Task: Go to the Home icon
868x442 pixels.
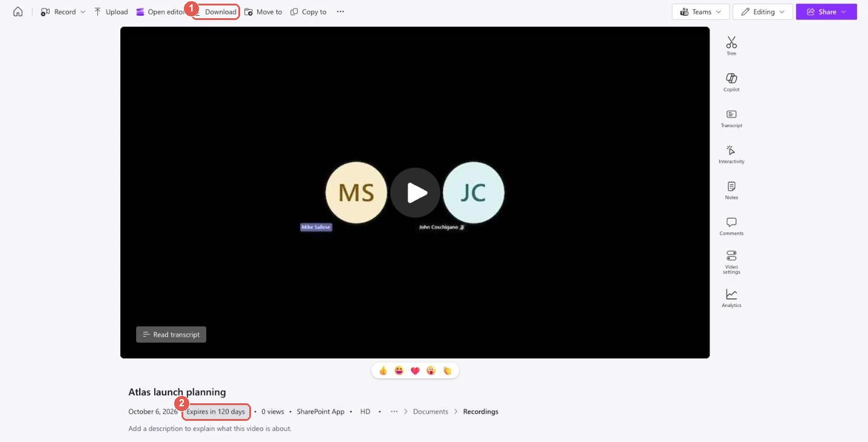Action: pos(18,12)
